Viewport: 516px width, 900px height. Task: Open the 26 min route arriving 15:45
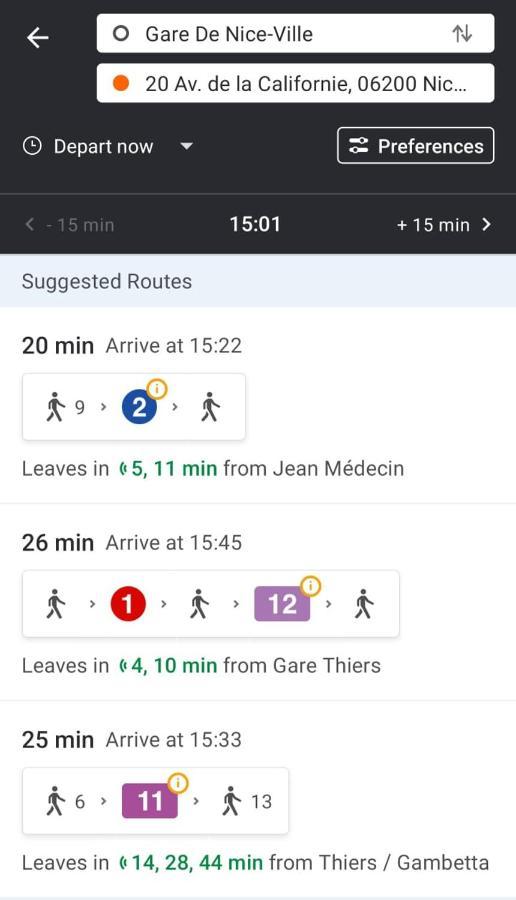click(x=258, y=602)
